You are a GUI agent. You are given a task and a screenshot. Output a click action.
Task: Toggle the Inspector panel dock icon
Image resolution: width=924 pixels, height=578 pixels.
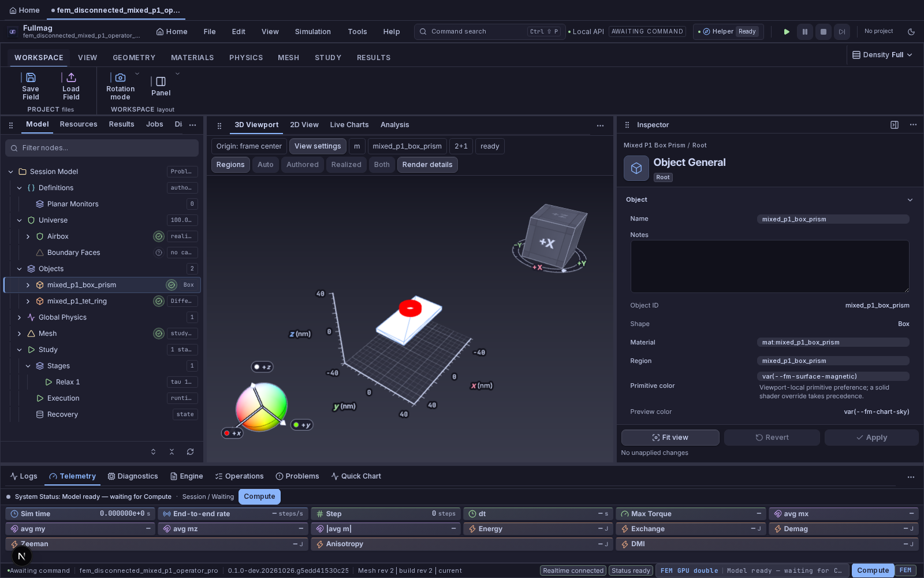(x=895, y=125)
